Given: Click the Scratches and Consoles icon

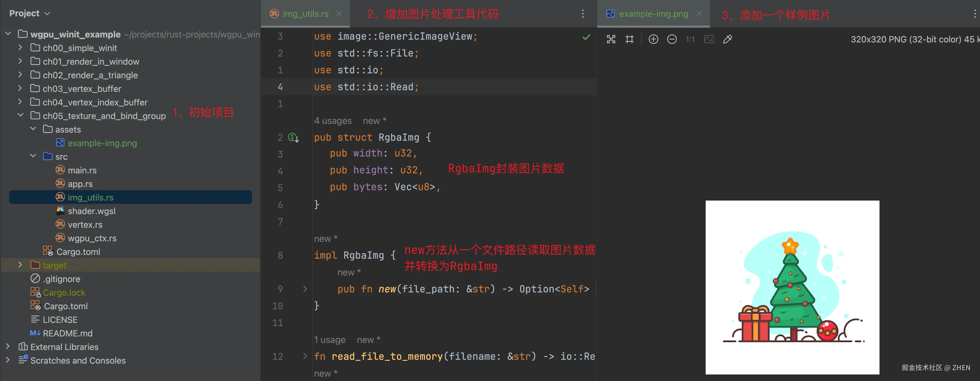Looking at the screenshot, I should 23,360.
